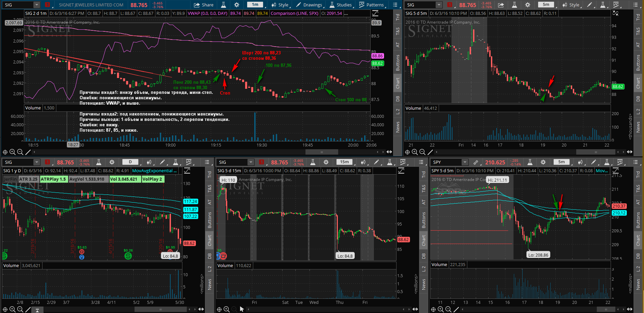The width and height of the screenshot is (644, 313).
Task: Open list menu icon in SPY chart toolbar
Action: [x=636, y=162]
